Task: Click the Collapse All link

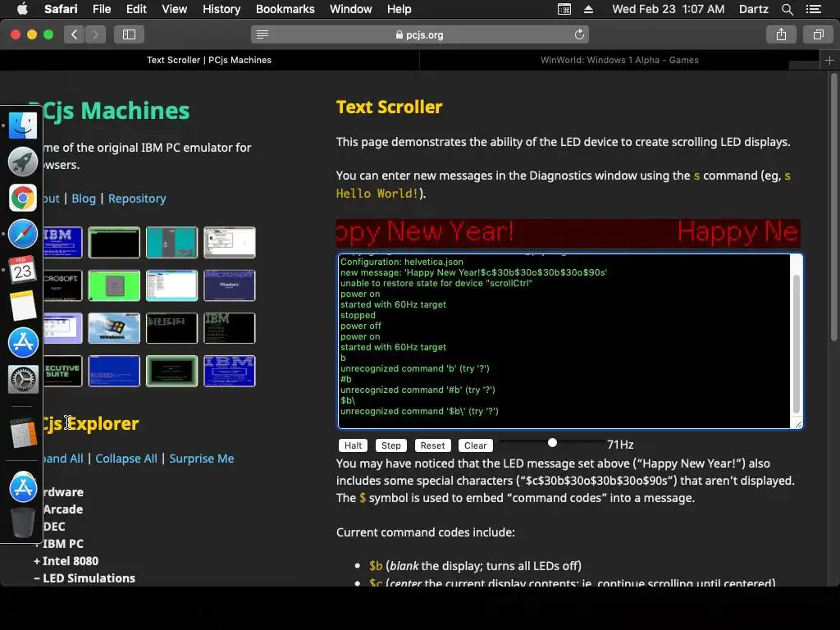Action: (126, 459)
